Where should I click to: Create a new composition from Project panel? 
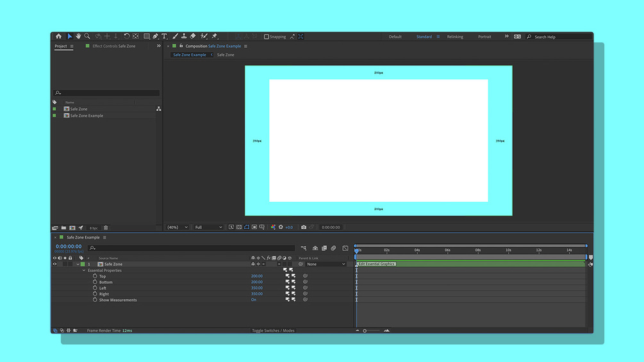72,228
